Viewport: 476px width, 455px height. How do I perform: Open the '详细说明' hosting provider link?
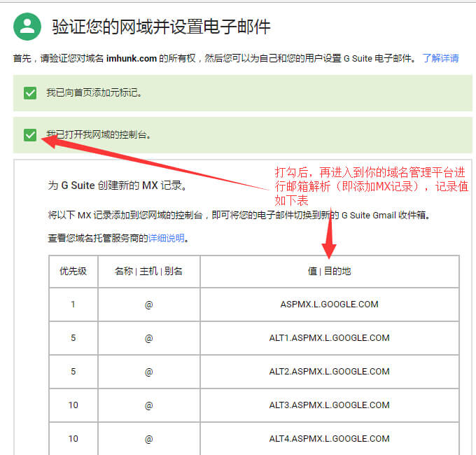point(167,238)
